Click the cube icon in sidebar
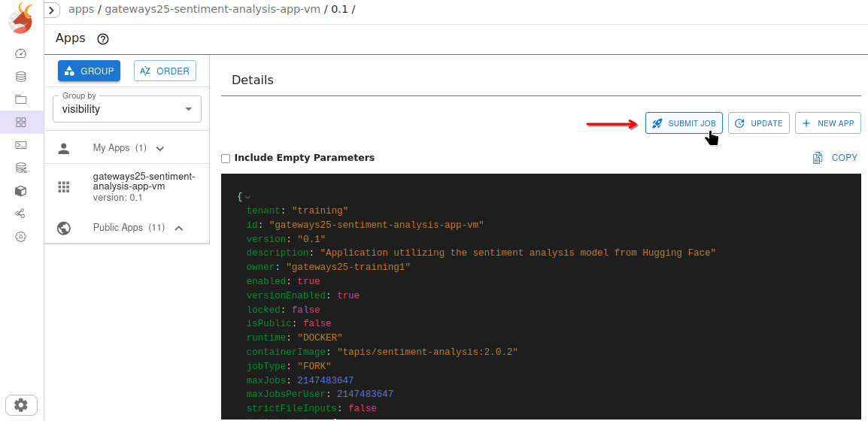Viewport: 868px width, 421px height. (x=21, y=191)
